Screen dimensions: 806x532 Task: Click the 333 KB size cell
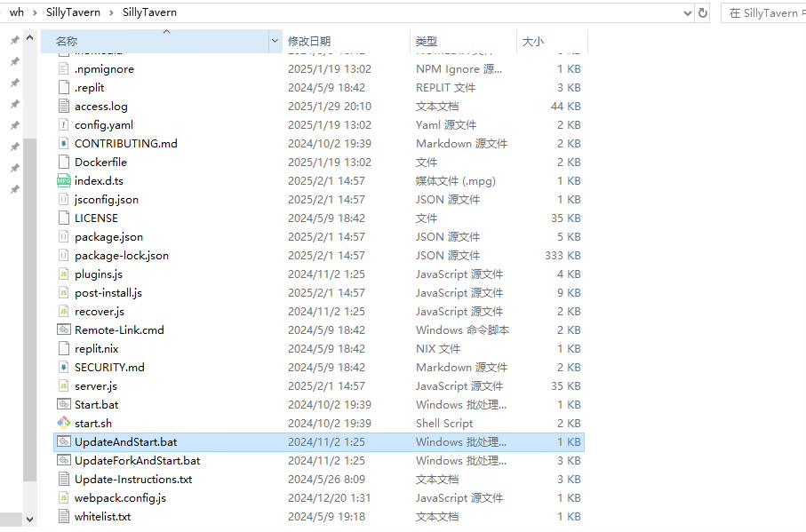(x=563, y=255)
